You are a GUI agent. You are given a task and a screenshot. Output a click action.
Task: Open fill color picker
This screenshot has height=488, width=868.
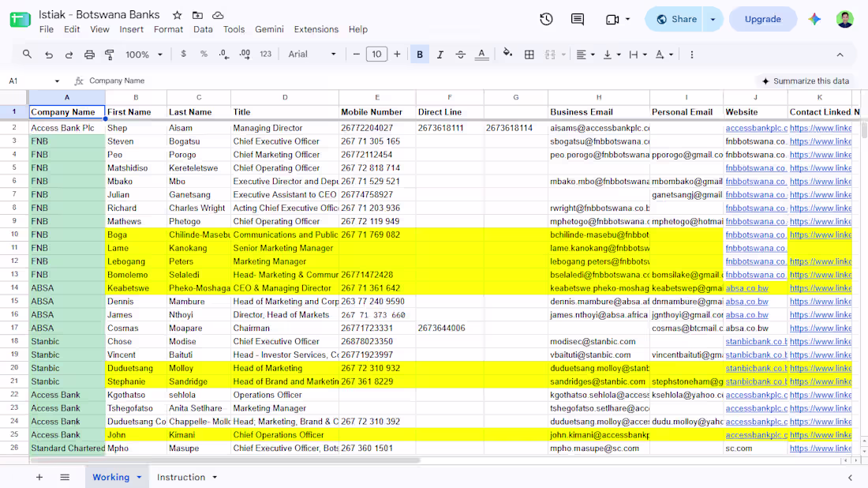[507, 54]
